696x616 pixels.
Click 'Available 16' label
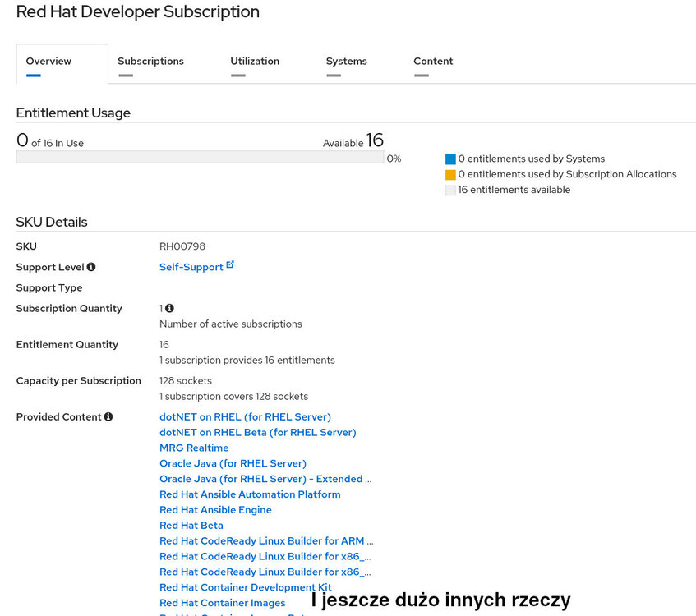[x=353, y=140]
